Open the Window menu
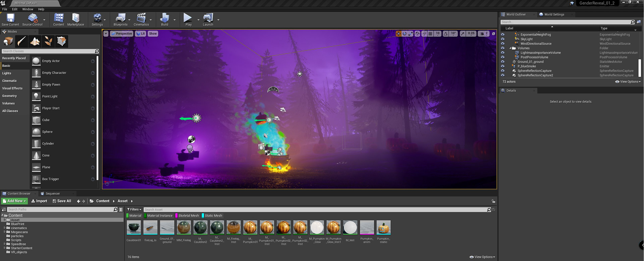The image size is (644, 261). 28,9
